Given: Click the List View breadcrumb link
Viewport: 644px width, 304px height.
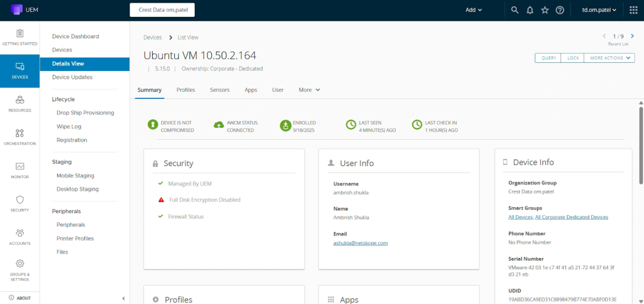Looking at the screenshot, I should tap(188, 37).
